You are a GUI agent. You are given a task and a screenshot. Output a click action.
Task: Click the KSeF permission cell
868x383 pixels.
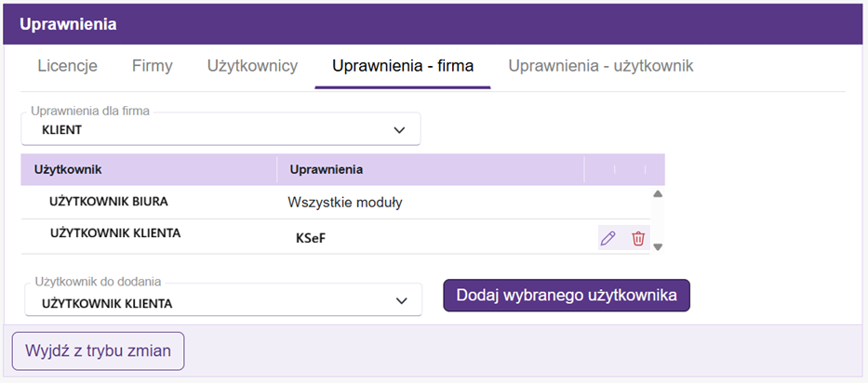tap(311, 239)
